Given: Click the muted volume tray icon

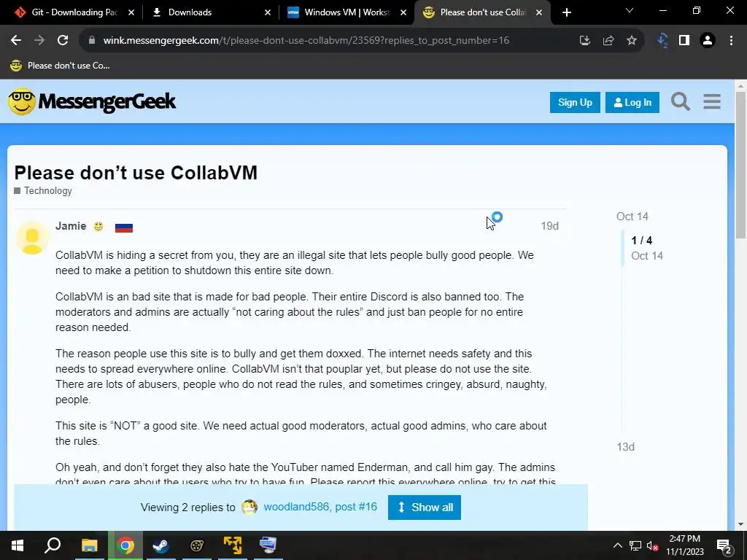Looking at the screenshot, I should click(653, 545).
